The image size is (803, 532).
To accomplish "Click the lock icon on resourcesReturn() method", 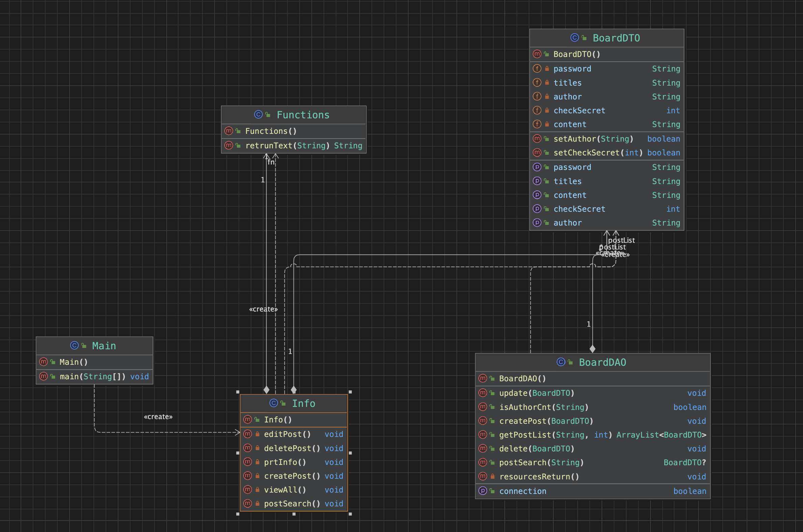I will pyautogui.click(x=492, y=476).
